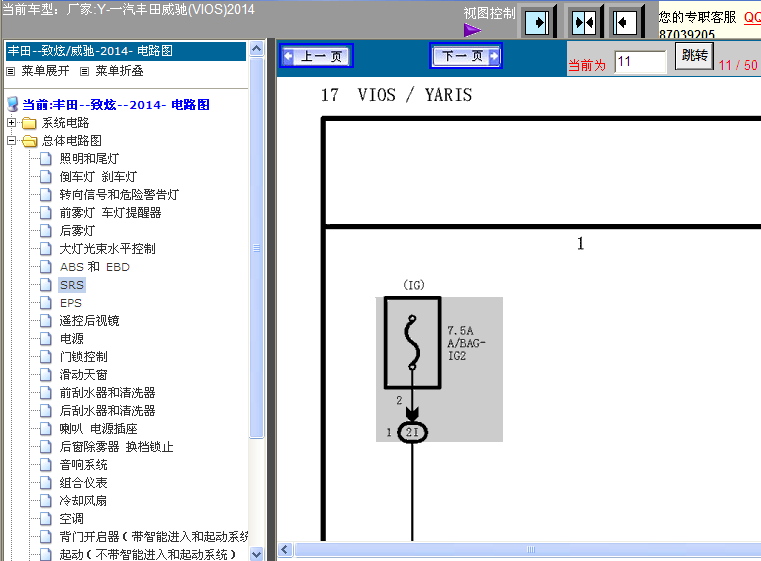Viewport: 761px width, 561px height.
Task: Click the diagram horizontal scrollbar thumb
Action: pyautogui.click(x=528, y=549)
